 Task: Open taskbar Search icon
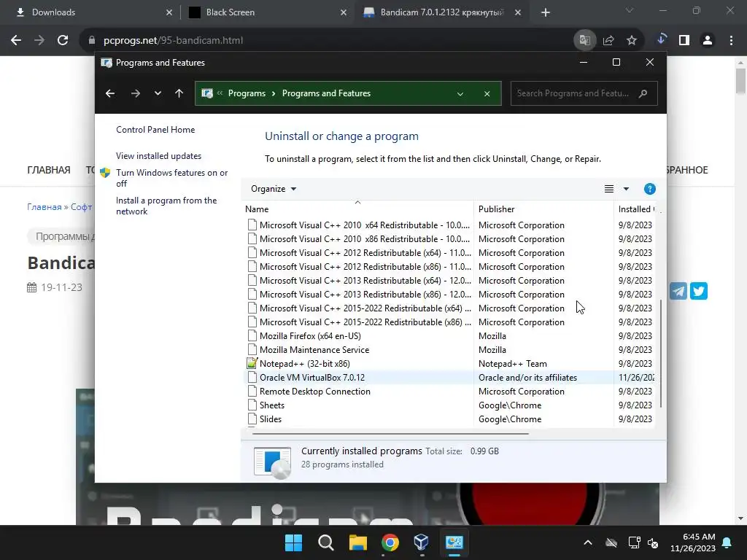click(x=326, y=542)
